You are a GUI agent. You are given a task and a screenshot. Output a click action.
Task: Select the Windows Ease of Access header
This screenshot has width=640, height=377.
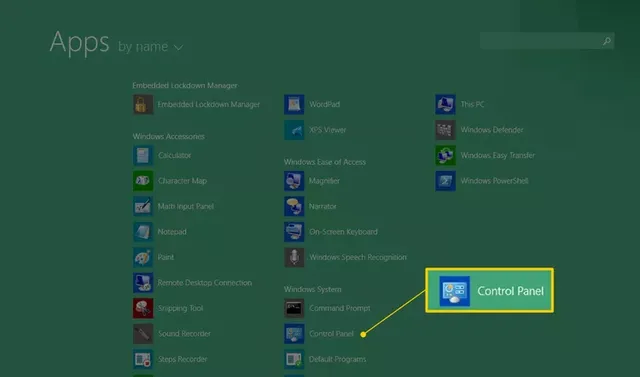pos(325,162)
